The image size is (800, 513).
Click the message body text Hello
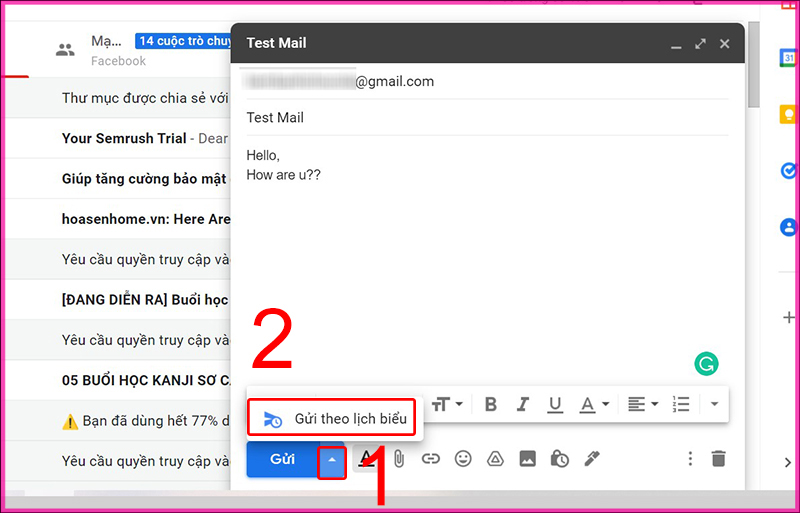tap(263, 155)
